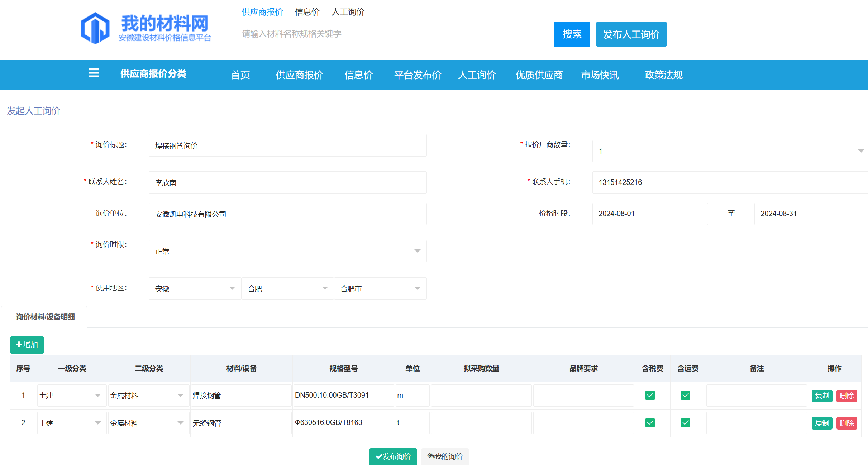This screenshot has height=474, width=868.
Task: Toggle tax-included checkbox in row 1
Action: click(650, 395)
